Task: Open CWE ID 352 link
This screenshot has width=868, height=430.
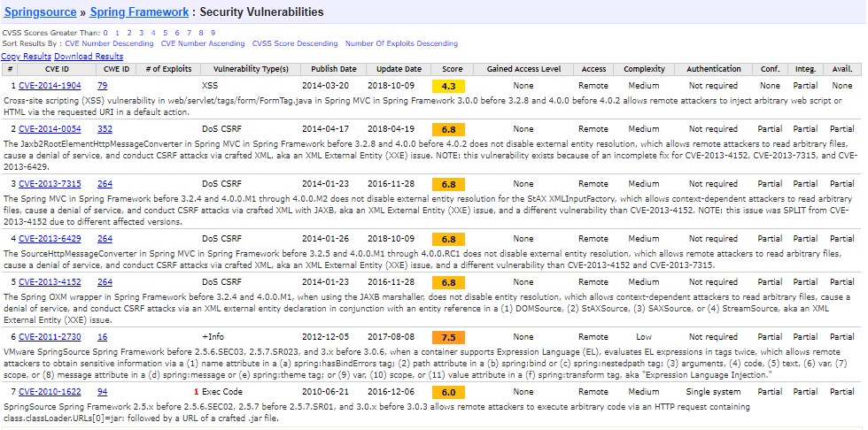Action: click(x=105, y=129)
